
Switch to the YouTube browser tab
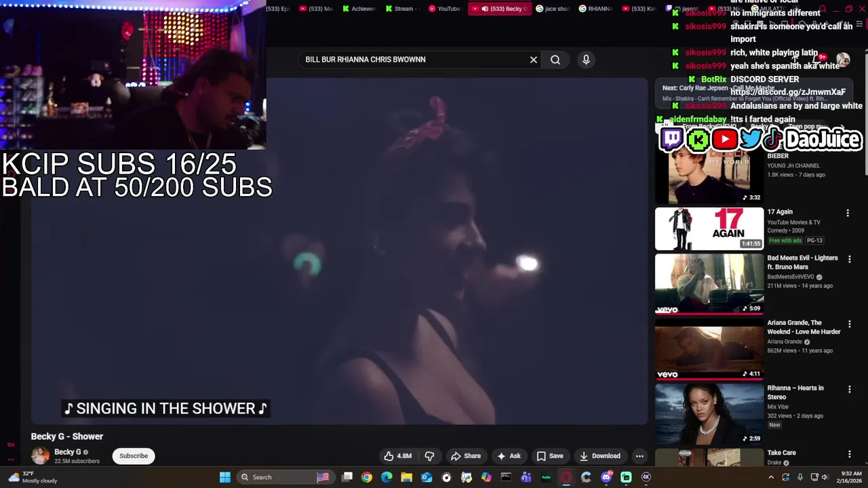[x=444, y=9]
